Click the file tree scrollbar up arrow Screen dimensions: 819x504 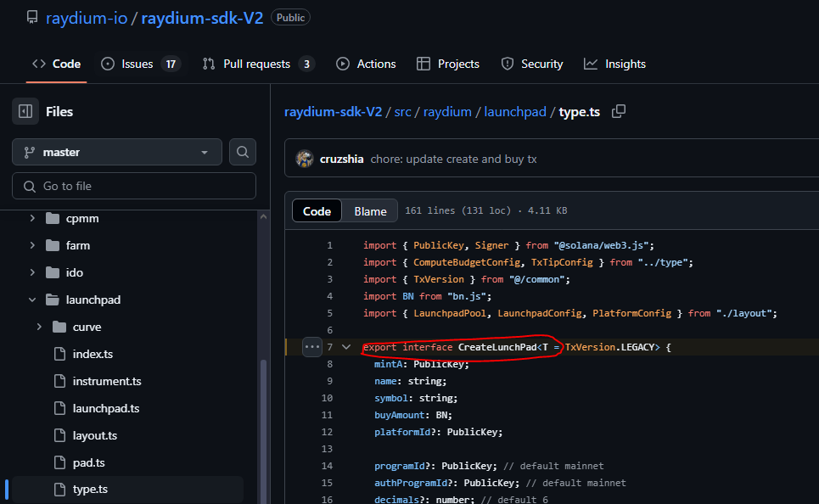[x=263, y=216]
